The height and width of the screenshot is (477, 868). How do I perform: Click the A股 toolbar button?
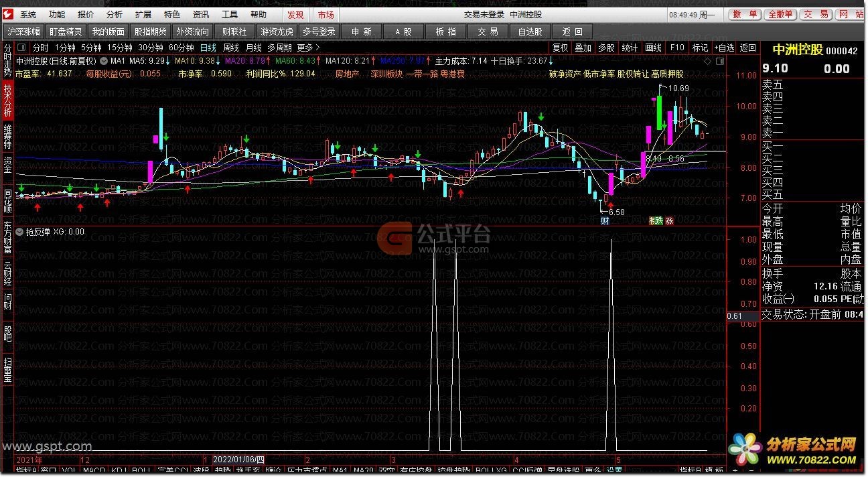(403, 31)
